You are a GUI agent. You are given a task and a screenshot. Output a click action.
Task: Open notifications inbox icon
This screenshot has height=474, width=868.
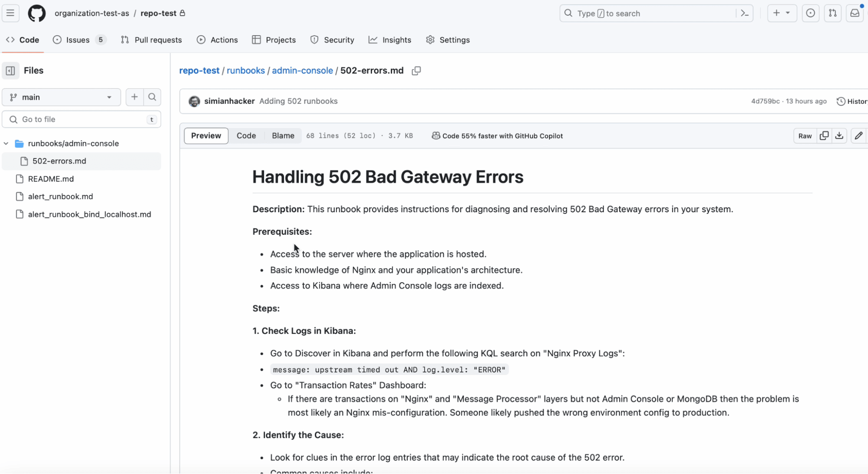855,13
